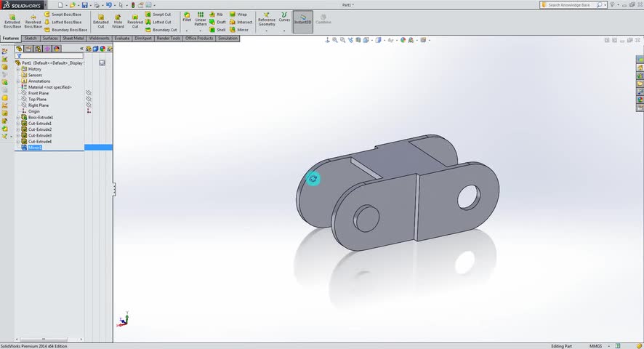Switch to the DimXpert tab
Screen dimensions: 644x349
pyautogui.click(x=143, y=39)
